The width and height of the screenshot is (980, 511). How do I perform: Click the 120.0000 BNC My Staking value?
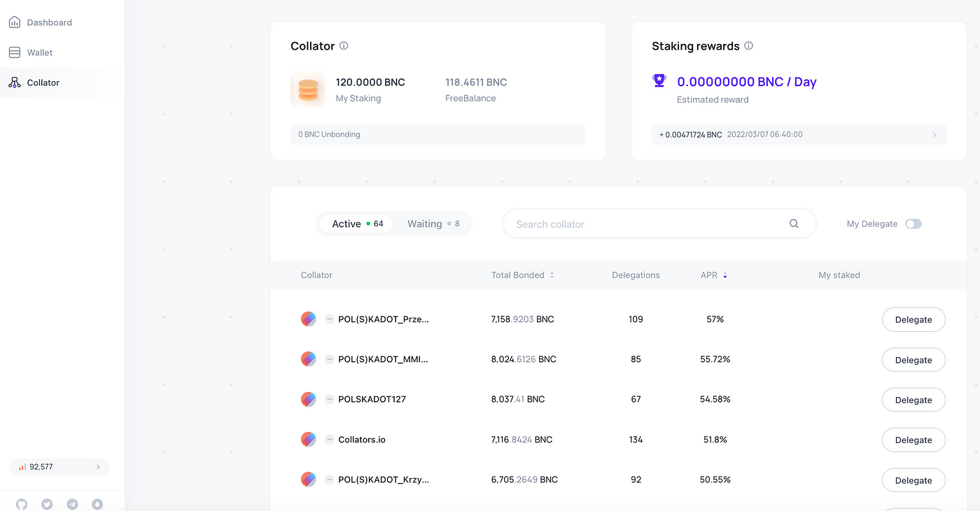click(x=370, y=82)
